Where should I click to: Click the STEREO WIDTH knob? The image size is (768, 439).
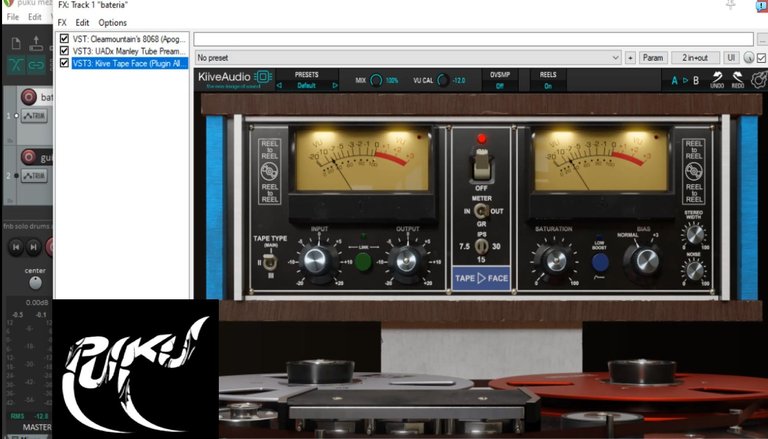695,235
